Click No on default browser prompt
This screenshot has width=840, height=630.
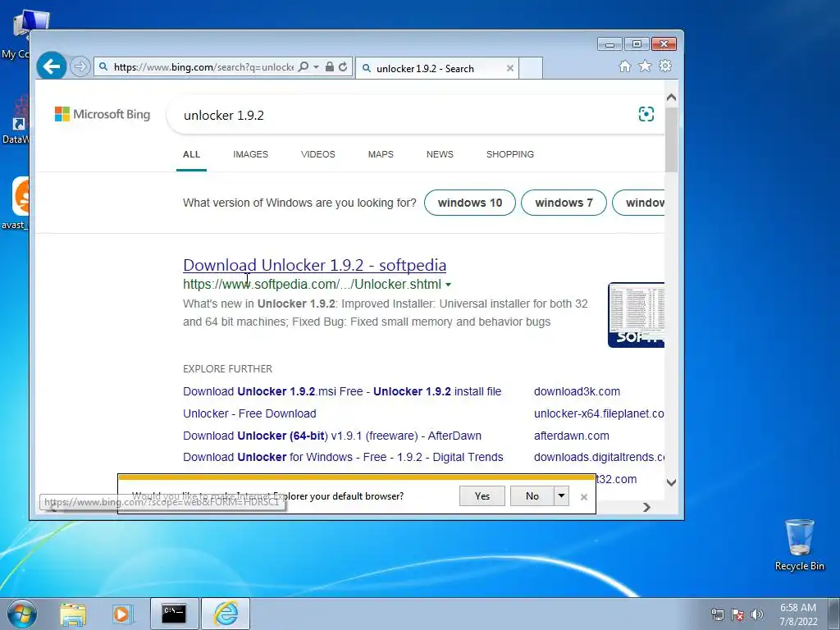pos(532,496)
